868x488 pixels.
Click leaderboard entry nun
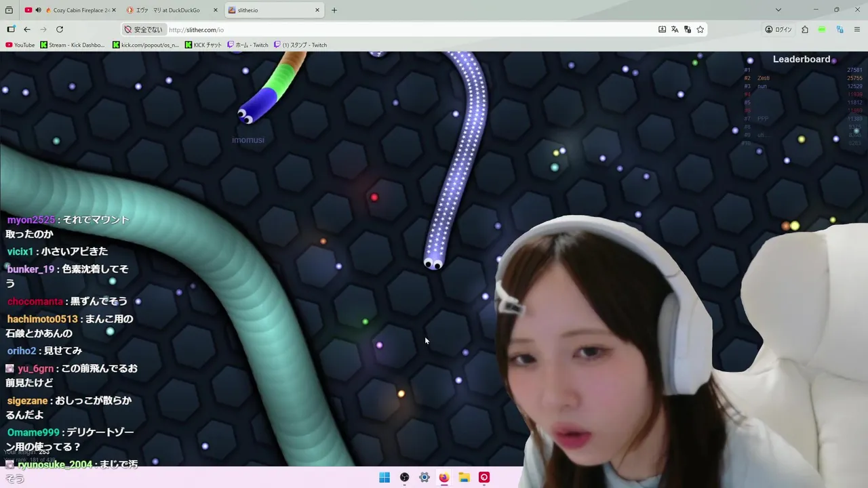pyautogui.click(x=762, y=86)
